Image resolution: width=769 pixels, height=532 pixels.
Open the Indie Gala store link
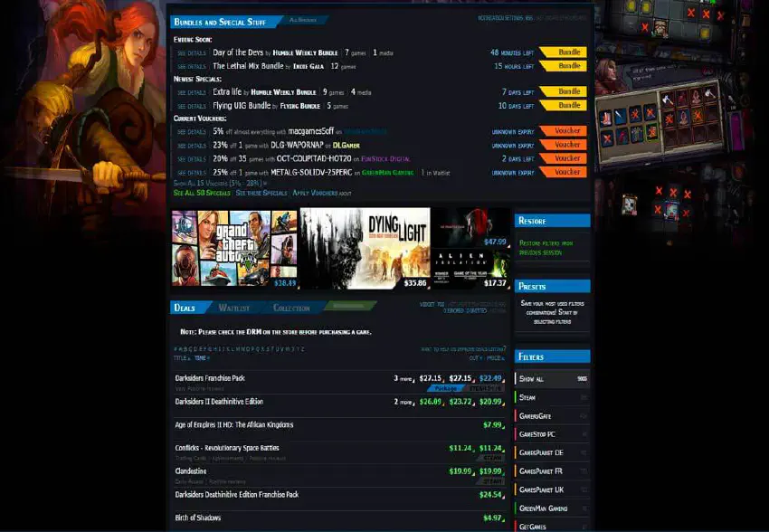point(309,67)
